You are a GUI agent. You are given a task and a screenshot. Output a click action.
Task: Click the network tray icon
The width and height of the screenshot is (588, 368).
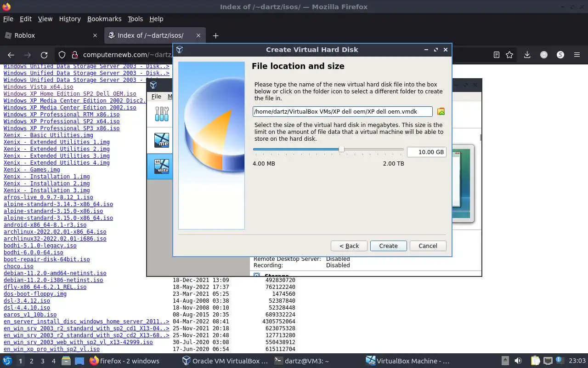548,361
